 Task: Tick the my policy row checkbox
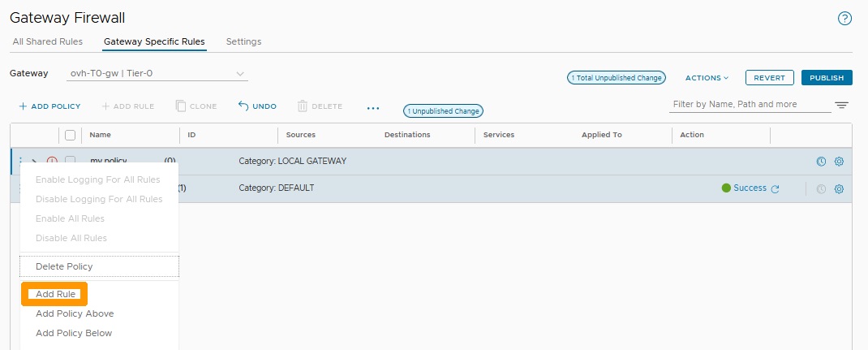coord(71,160)
